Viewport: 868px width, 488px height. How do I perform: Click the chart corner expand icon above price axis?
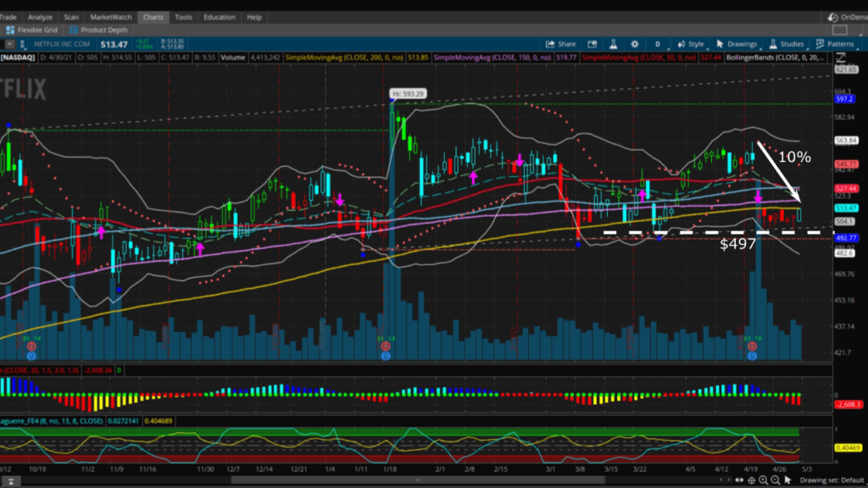click(x=841, y=57)
